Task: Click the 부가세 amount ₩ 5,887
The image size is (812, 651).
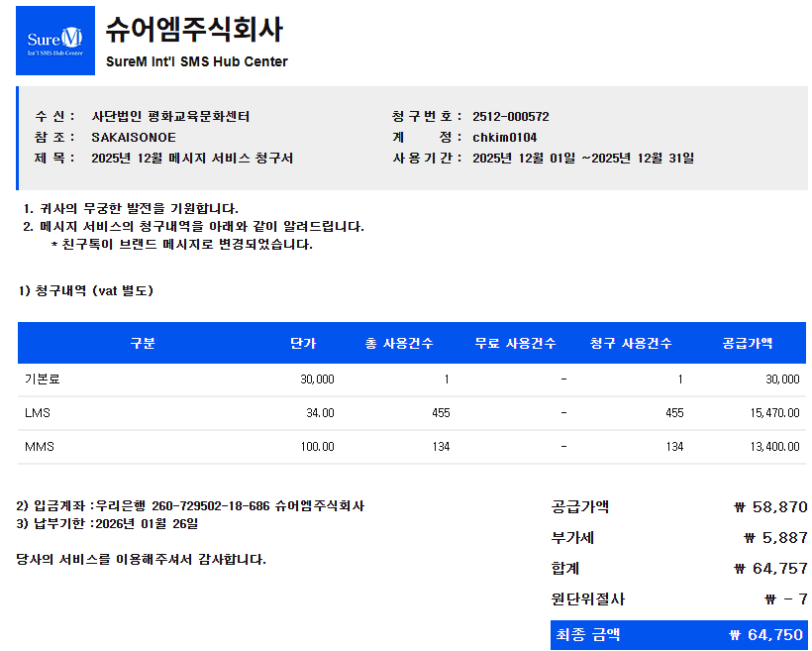Action: coord(775,538)
